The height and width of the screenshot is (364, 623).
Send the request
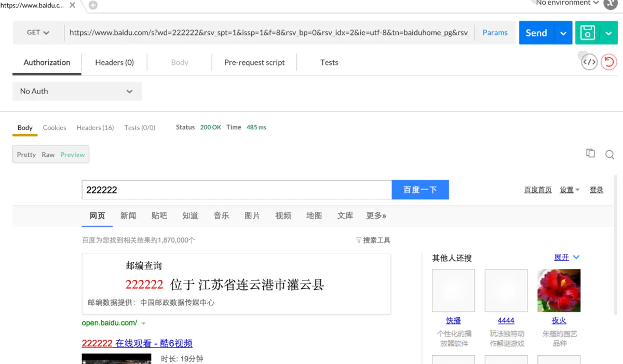click(536, 33)
